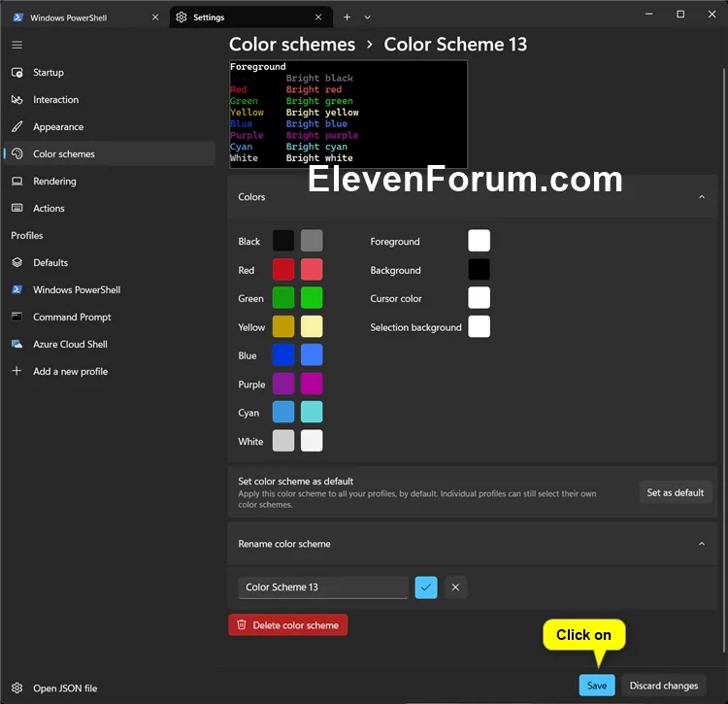Screen dimensions: 728x704
Task: Click the vertical scrollbar of settings
Action: 723,360
